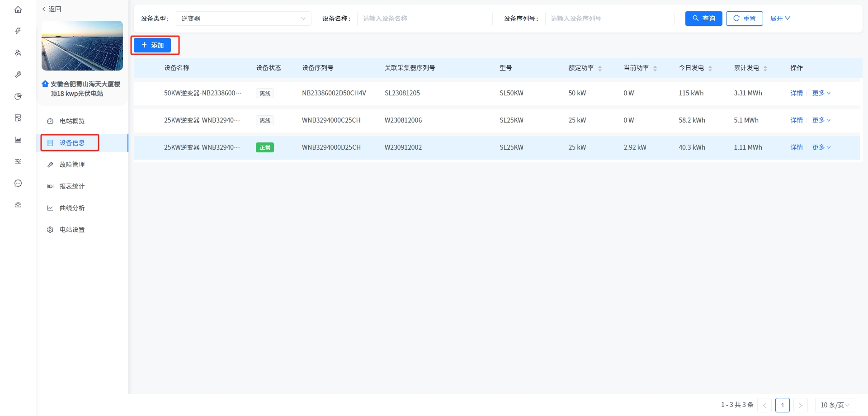Open the 10 条/页 page size selector

(835, 405)
